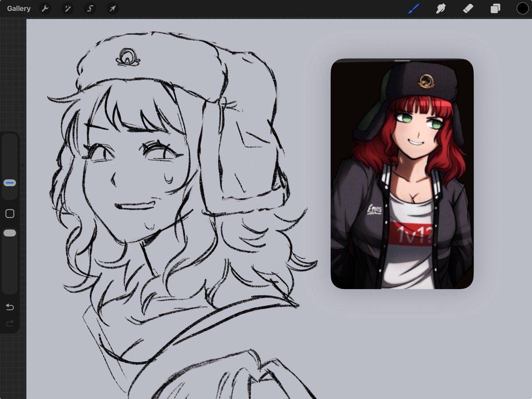Screen dimensions: 532x399
Task: Tap the brush size slider
Action: coord(9,182)
